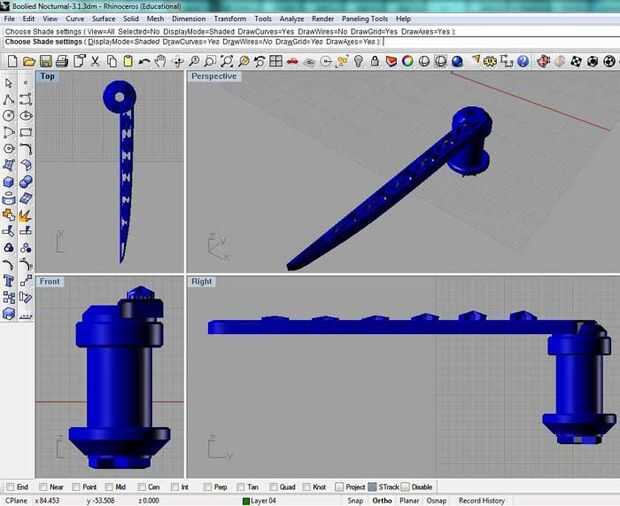Click DrawAxes=Yes command option
This screenshot has width=620, height=506.
point(351,42)
